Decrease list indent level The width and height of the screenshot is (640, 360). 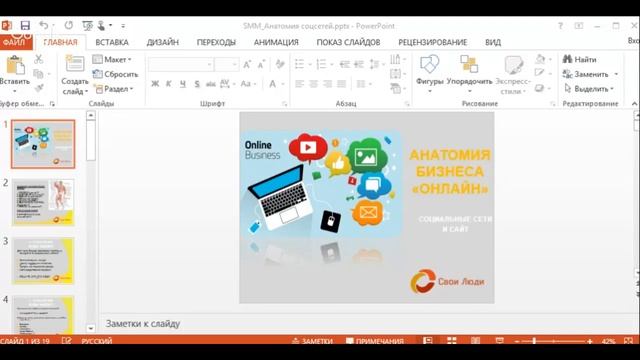click(x=345, y=64)
